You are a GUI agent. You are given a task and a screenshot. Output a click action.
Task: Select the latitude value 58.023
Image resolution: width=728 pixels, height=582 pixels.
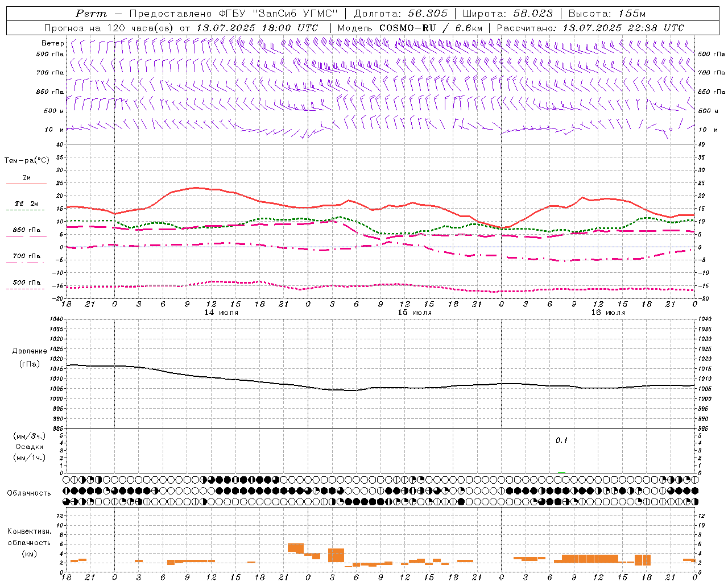coord(533,14)
